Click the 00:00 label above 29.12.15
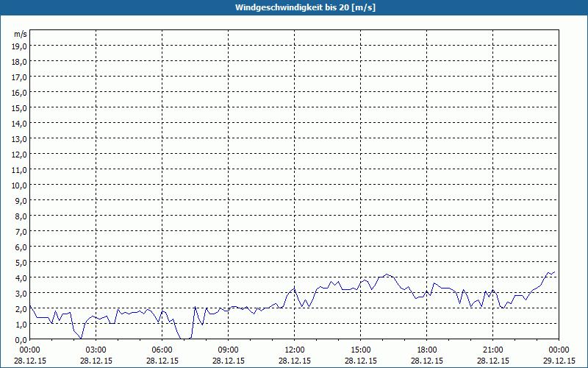 click(x=559, y=350)
